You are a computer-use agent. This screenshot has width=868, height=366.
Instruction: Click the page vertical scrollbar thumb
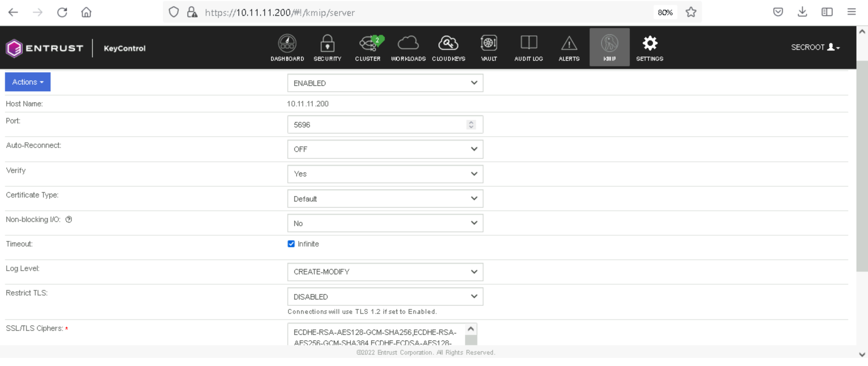tap(862, 166)
